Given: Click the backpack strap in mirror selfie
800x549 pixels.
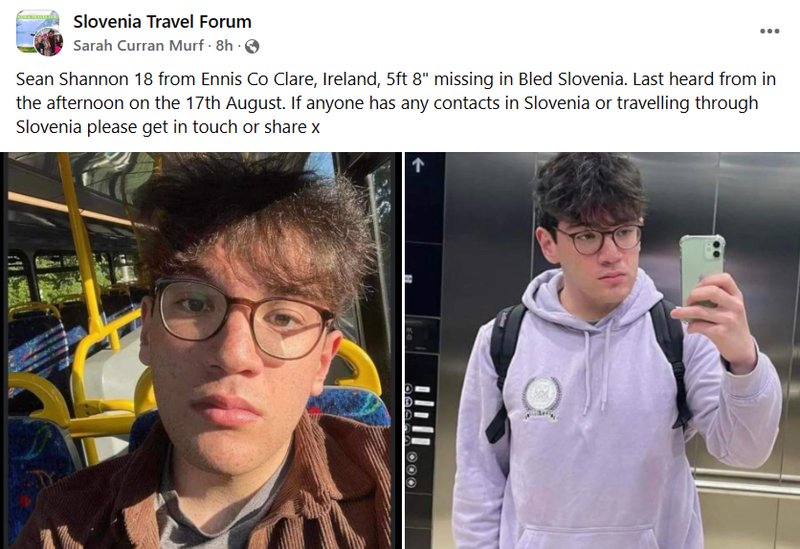Looking at the screenshot, I should 505,367.
